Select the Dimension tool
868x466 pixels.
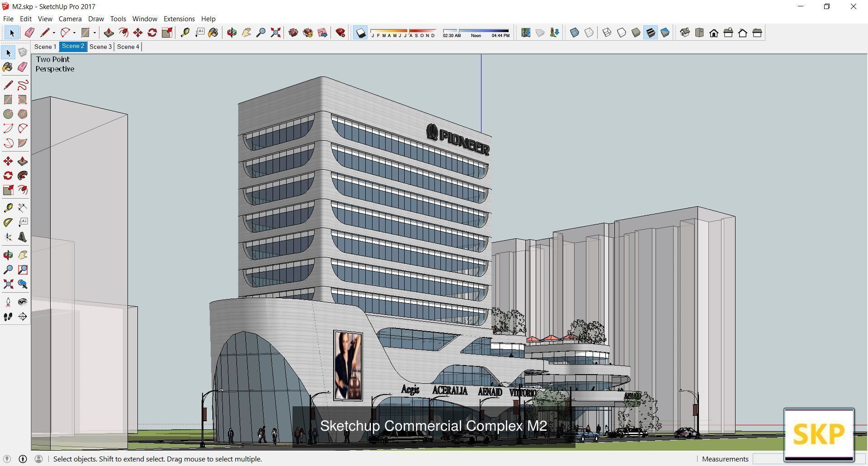23,208
